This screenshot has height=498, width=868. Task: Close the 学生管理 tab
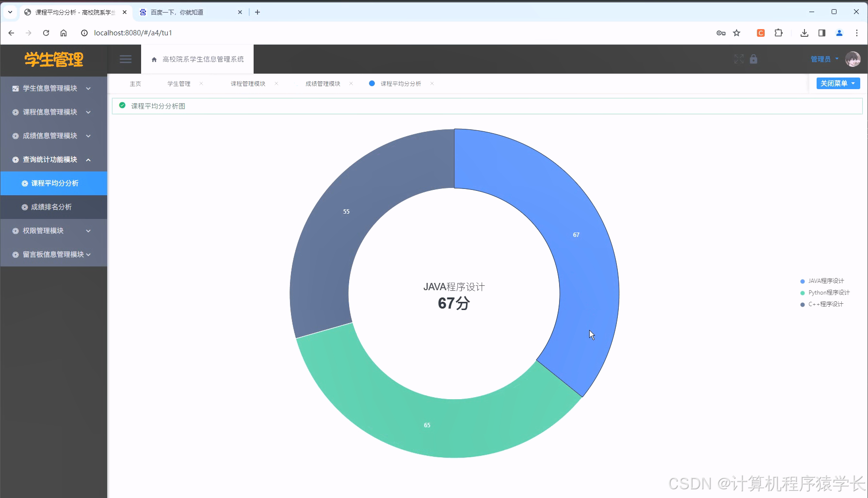click(201, 83)
